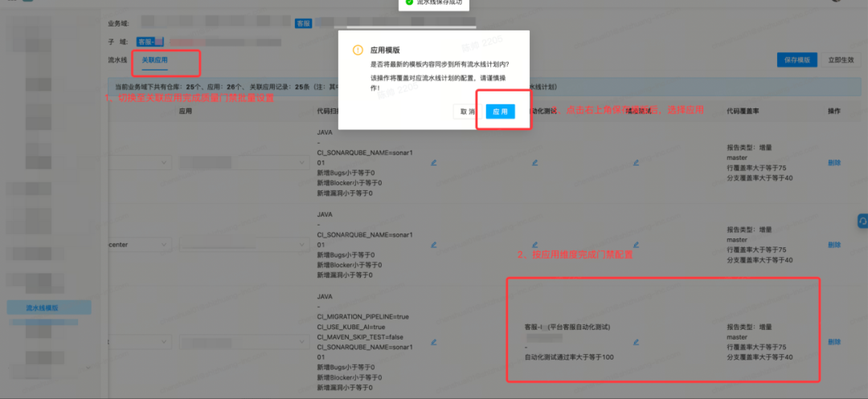
Task: Click the 保存模版 button
Action: click(797, 59)
